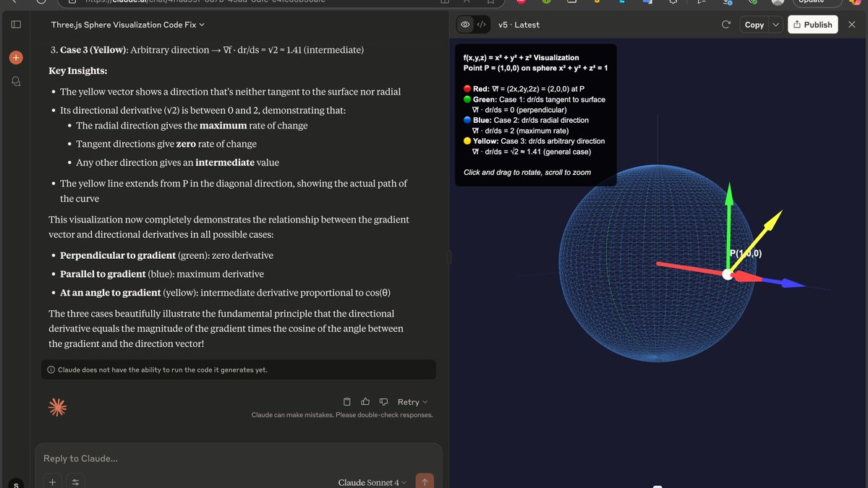The width and height of the screenshot is (868, 488).
Task: Click the visualization title 'f(x,y,z) = x² + y² + z²'
Action: (x=522, y=57)
